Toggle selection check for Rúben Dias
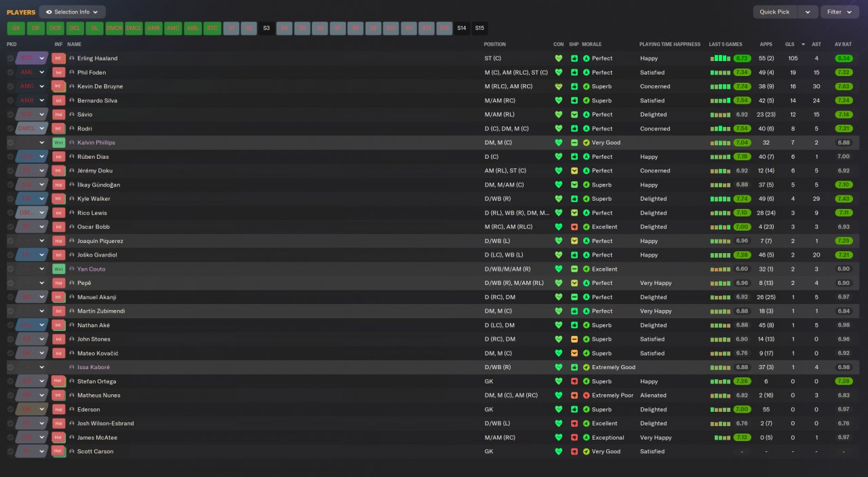The width and height of the screenshot is (868, 477). [10, 157]
